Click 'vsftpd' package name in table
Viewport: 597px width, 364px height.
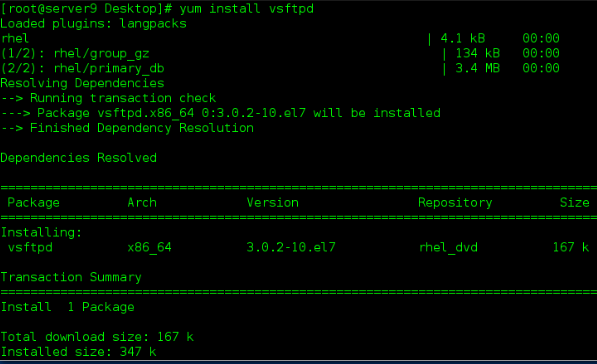[x=30, y=247]
